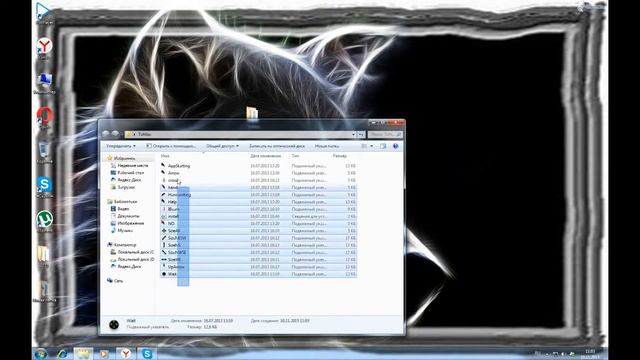Click the Новая папка button
Image resolution: width=640 pixels, height=360 pixels.
point(327,146)
